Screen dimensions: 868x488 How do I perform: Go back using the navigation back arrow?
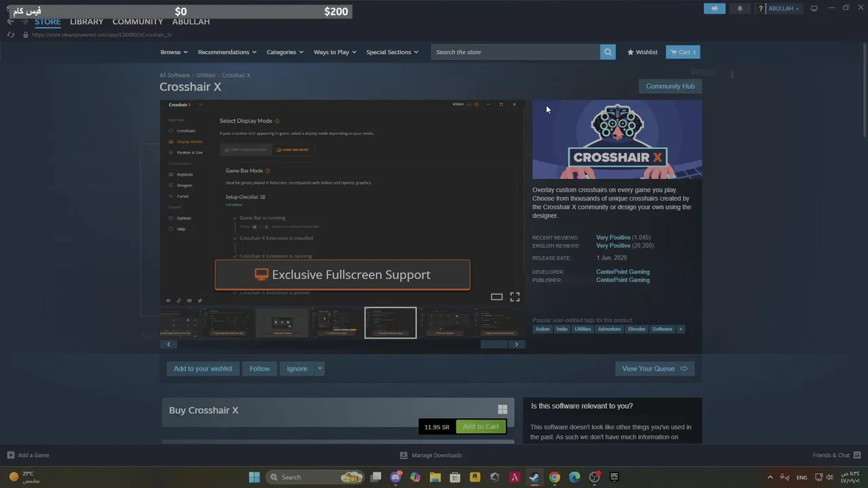[x=10, y=22]
